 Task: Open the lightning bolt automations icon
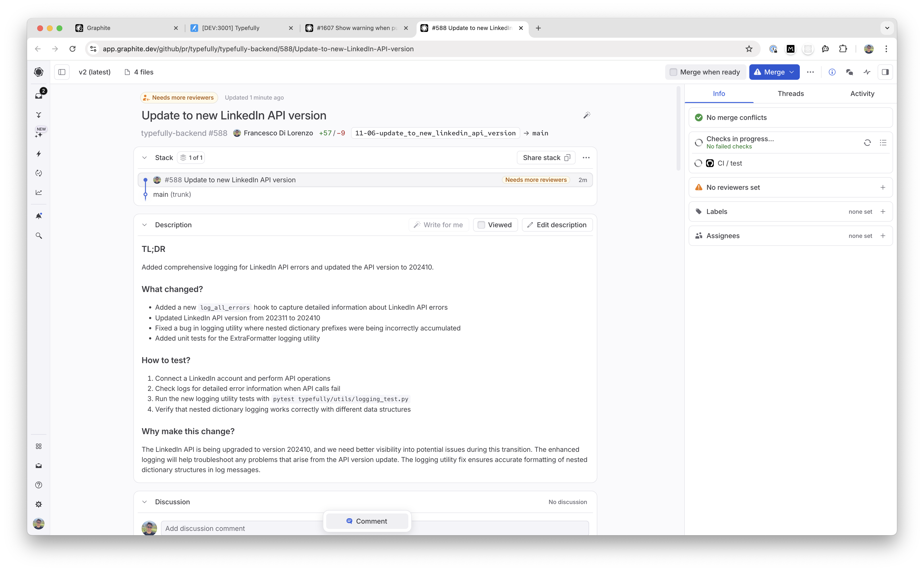[38, 154]
